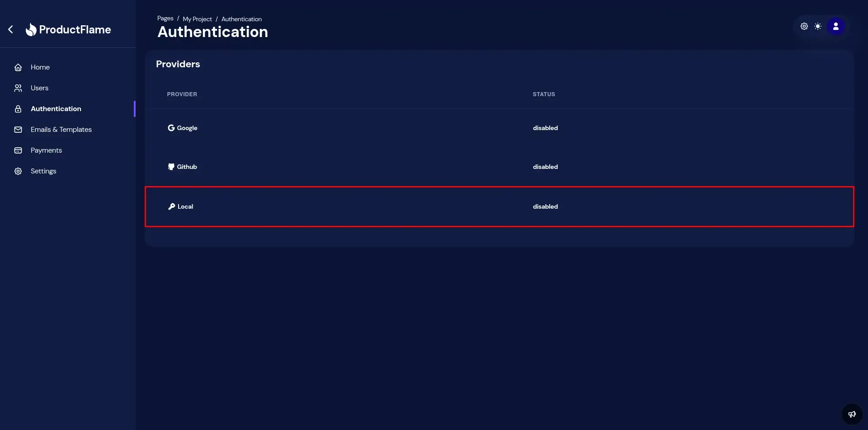868x430 pixels.
Task: Click the Emails envelope icon in sidebar
Action: coord(18,130)
